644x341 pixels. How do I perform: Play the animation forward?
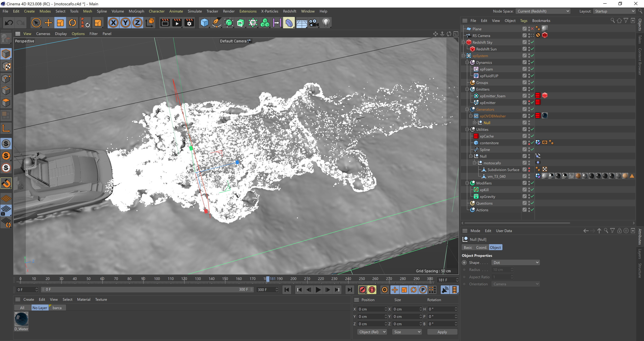point(318,290)
